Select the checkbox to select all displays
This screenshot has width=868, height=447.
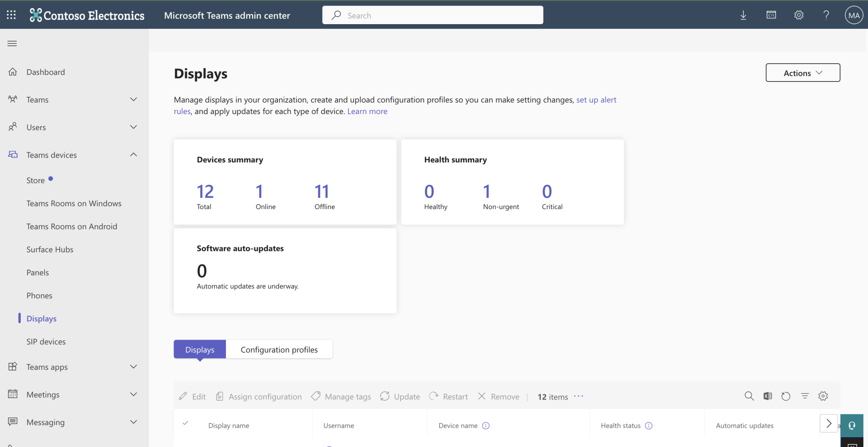pos(186,423)
